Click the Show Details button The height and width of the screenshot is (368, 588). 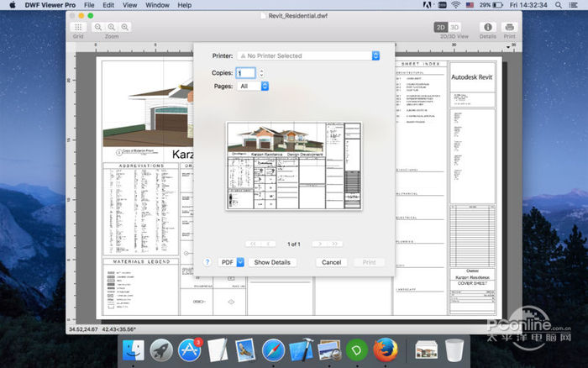pyautogui.click(x=272, y=262)
